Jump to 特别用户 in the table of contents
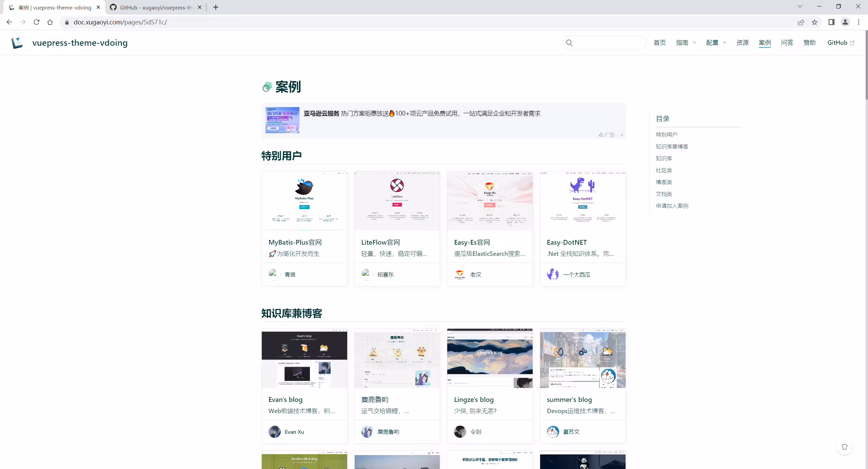868x469 pixels. 666,135
